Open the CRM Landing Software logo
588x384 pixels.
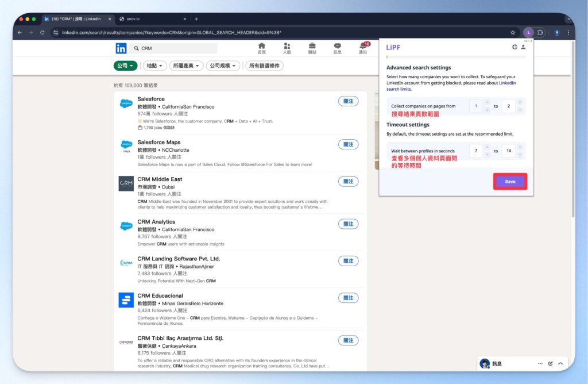point(126,263)
